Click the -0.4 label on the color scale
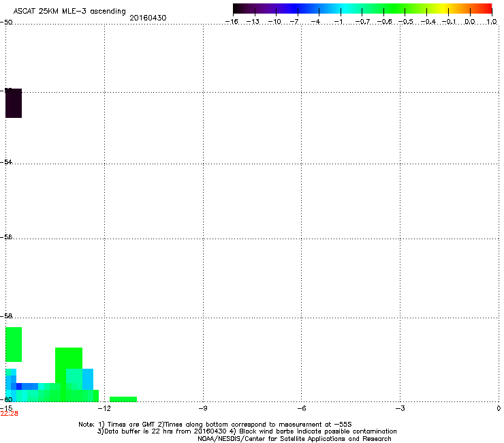Screen dimensions: 504x443 point(428,22)
